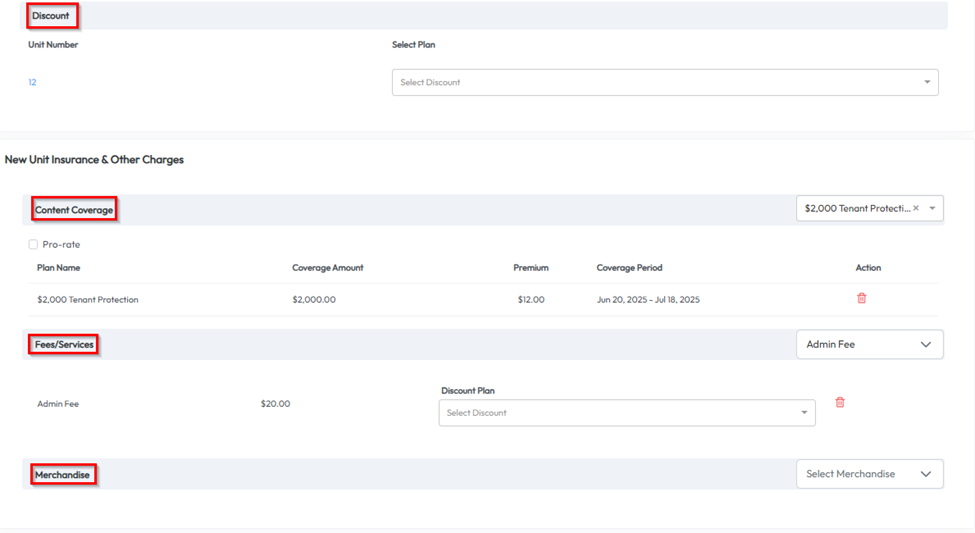Enable the Pro-rate checkbox
This screenshot has width=975, height=533.
pos(33,244)
